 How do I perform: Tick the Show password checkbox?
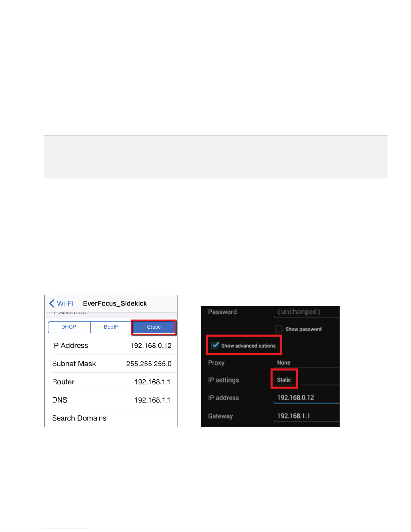click(279, 329)
